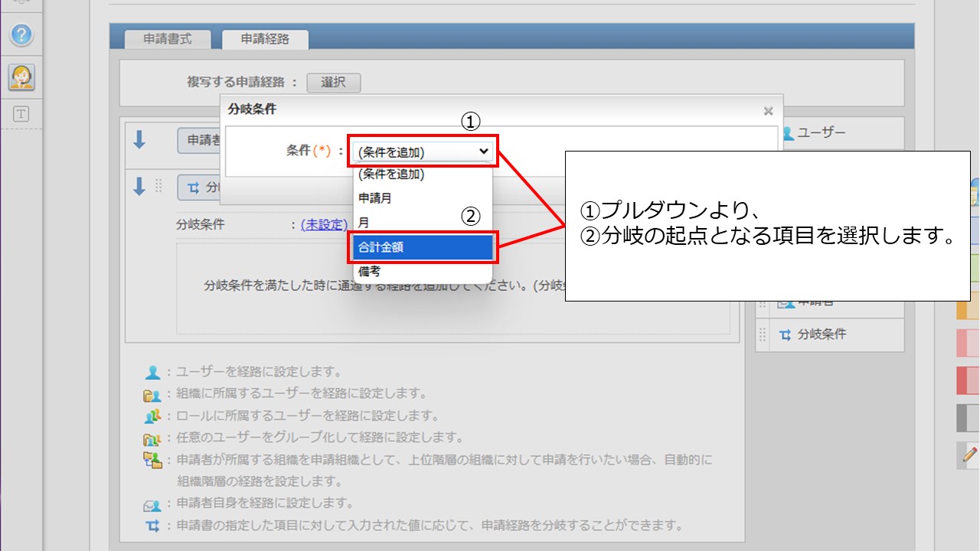Select the T text icon in sidebar
The height and width of the screenshot is (551, 980).
[x=21, y=114]
